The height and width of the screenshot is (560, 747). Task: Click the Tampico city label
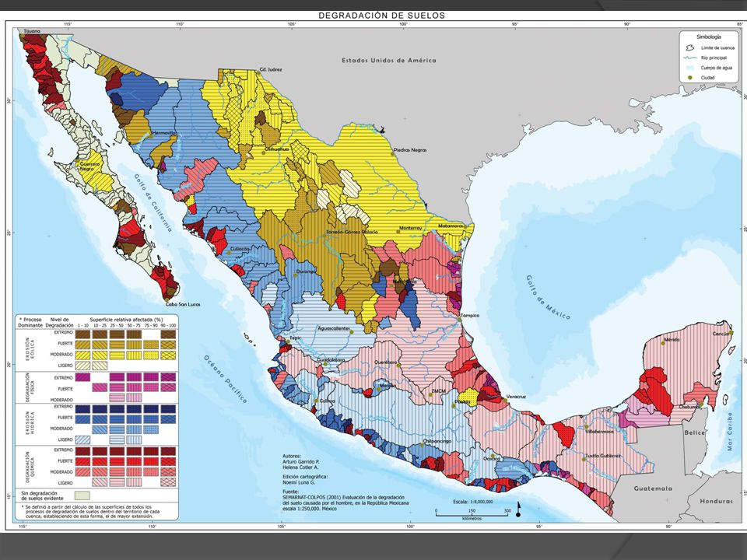coord(470,315)
